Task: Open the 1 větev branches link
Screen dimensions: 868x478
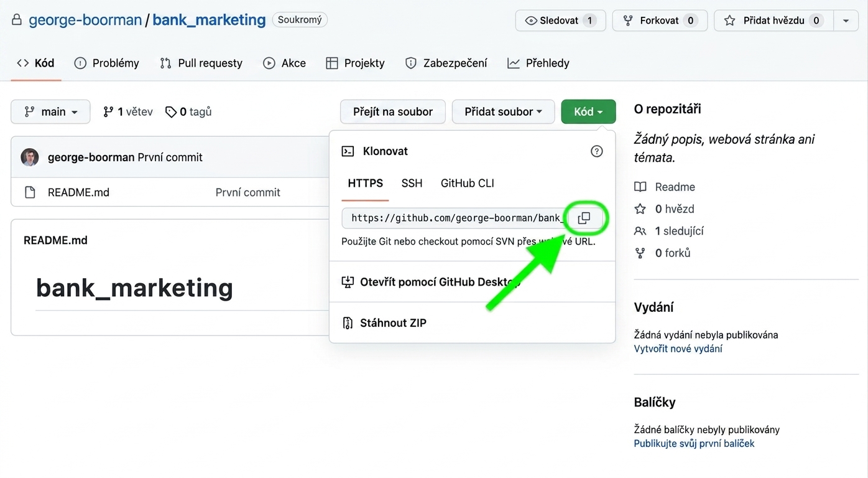Action: (x=127, y=111)
